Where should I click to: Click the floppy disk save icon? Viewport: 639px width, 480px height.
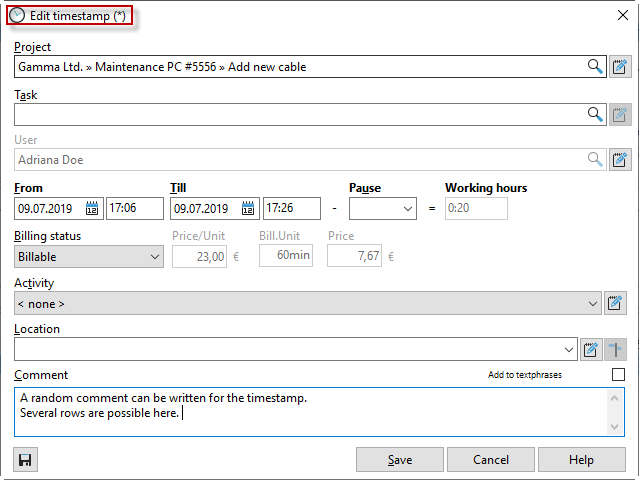tap(25, 460)
